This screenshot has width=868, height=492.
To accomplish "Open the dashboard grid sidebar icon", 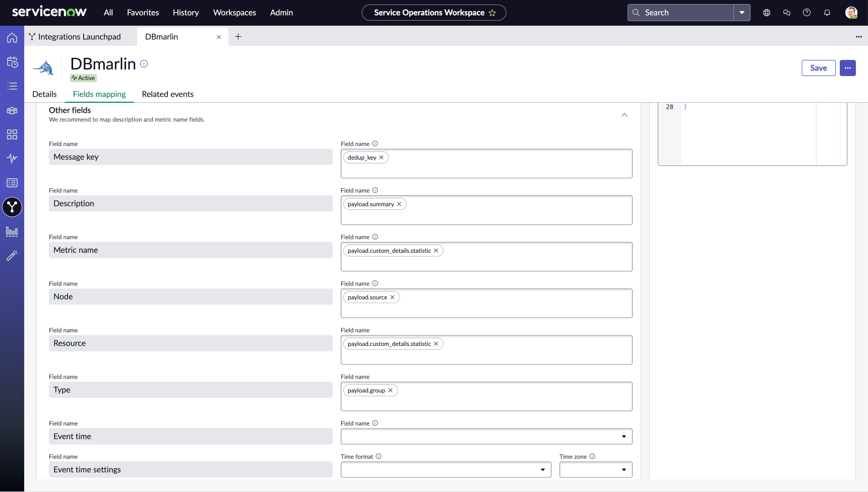I will click(12, 134).
